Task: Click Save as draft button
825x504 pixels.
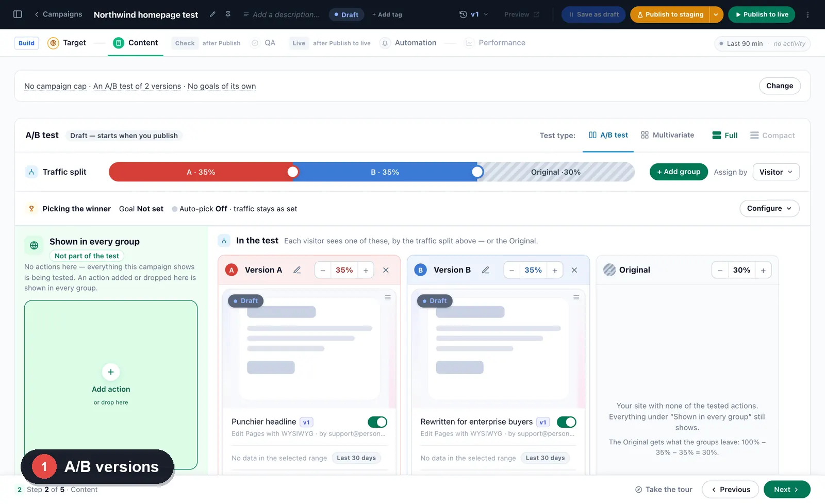Action: point(593,14)
